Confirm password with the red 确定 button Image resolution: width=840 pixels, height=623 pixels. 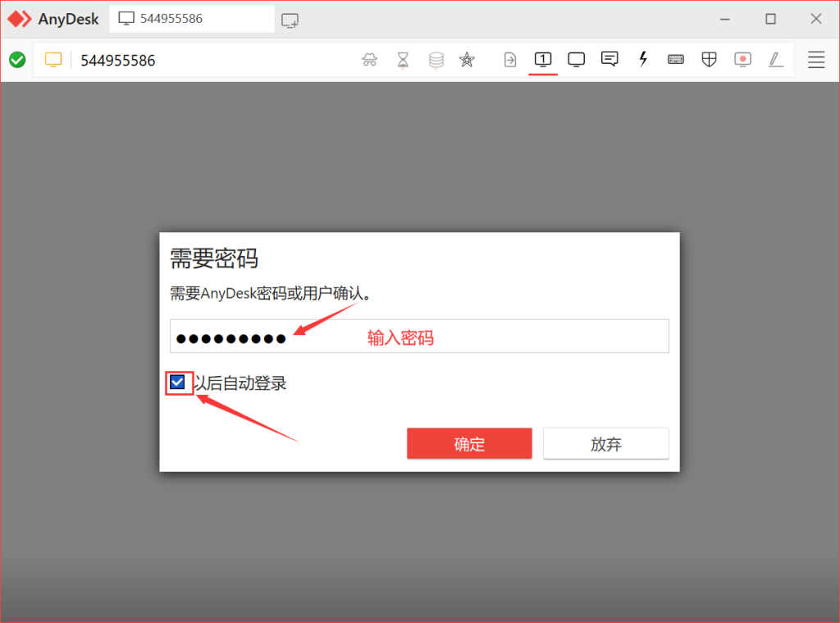[x=469, y=443]
